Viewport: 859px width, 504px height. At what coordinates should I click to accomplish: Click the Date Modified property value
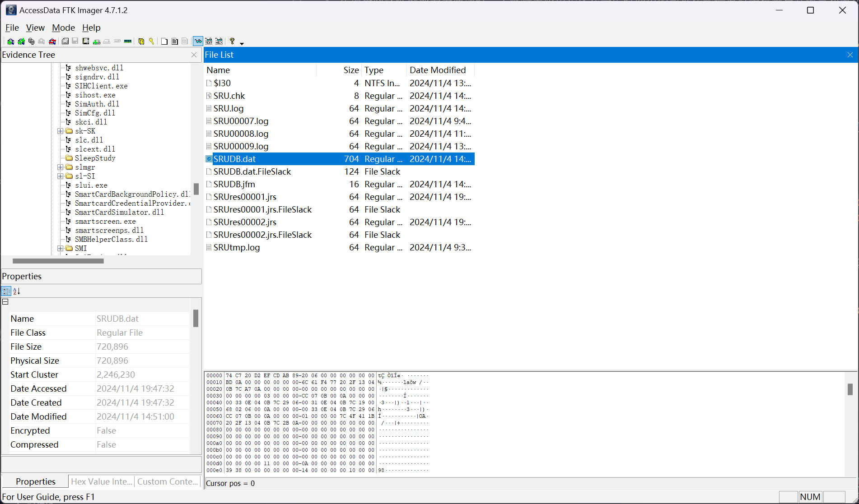click(135, 416)
